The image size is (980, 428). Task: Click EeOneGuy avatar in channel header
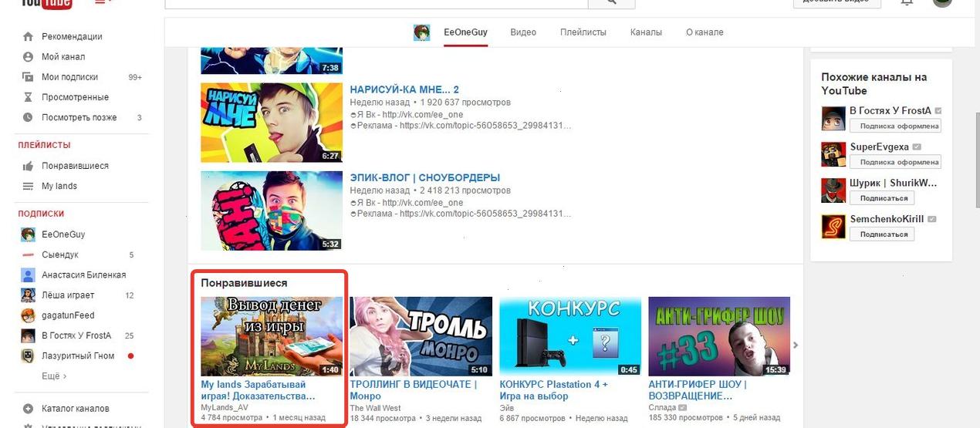click(421, 32)
